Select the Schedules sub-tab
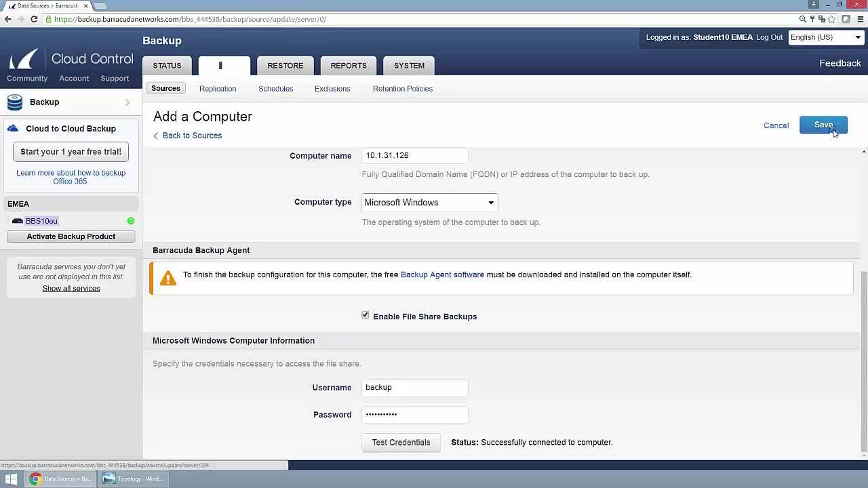Image resolution: width=868 pixels, height=488 pixels. 275,89
